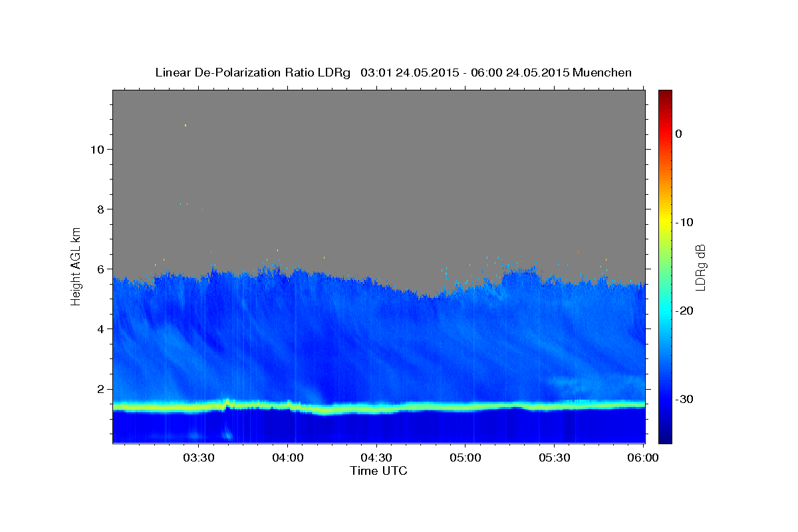
Task: Click the height tick label 10
Action: [97, 150]
